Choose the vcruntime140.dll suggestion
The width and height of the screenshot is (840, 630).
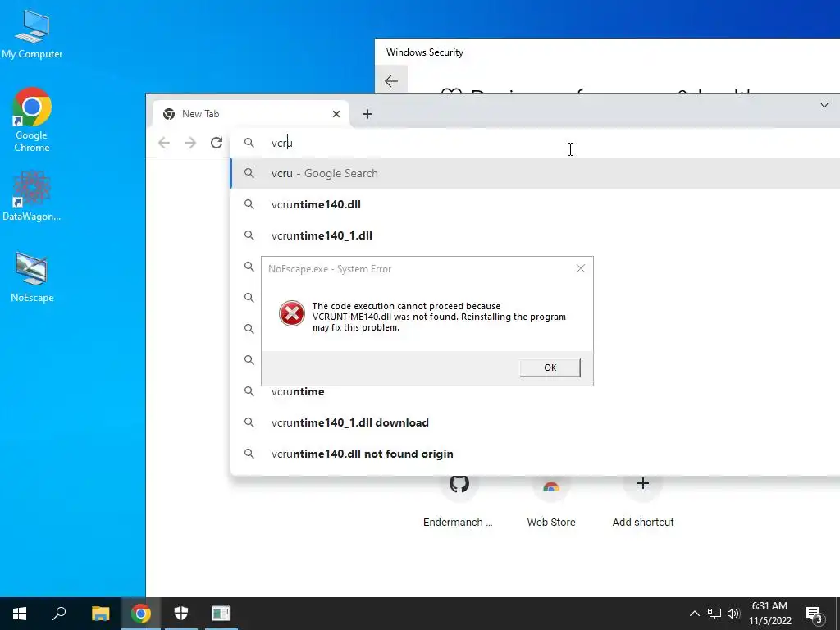(536, 204)
